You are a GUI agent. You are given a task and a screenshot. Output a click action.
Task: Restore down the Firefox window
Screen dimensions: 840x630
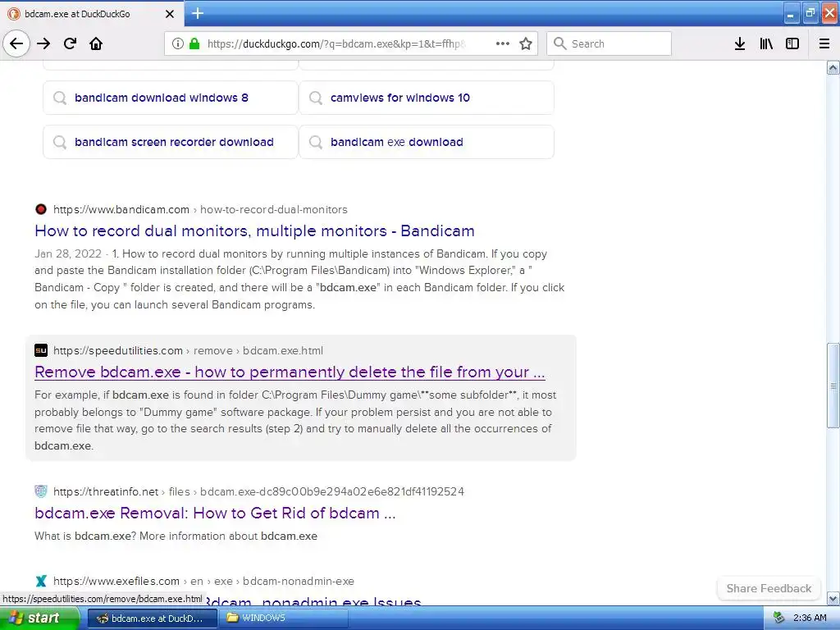coord(810,13)
